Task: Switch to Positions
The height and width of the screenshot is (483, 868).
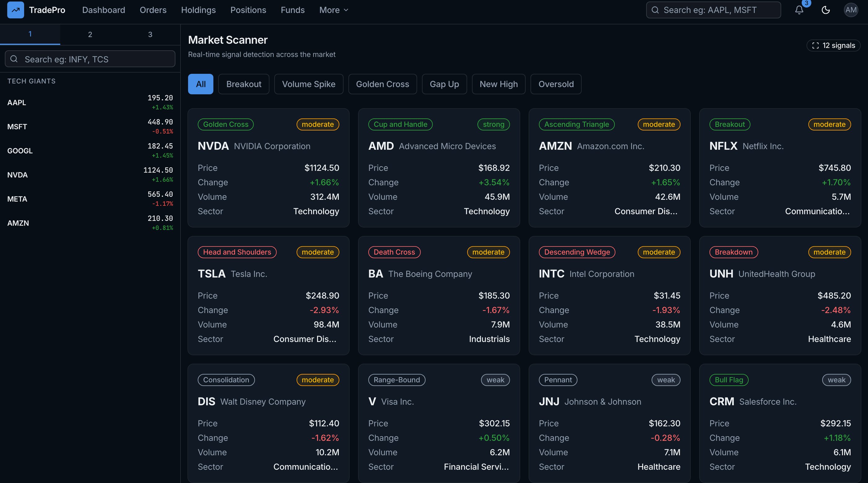Action: [x=248, y=10]
